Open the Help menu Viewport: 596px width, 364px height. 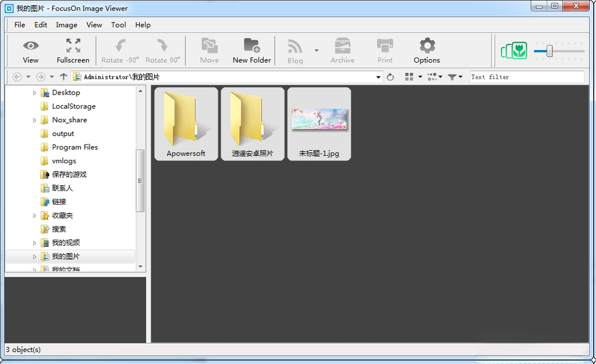[x=143, y=25]
